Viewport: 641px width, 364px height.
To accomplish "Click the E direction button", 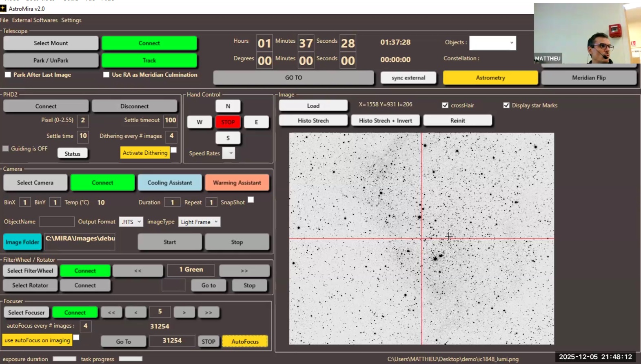I will coord(256,122).
